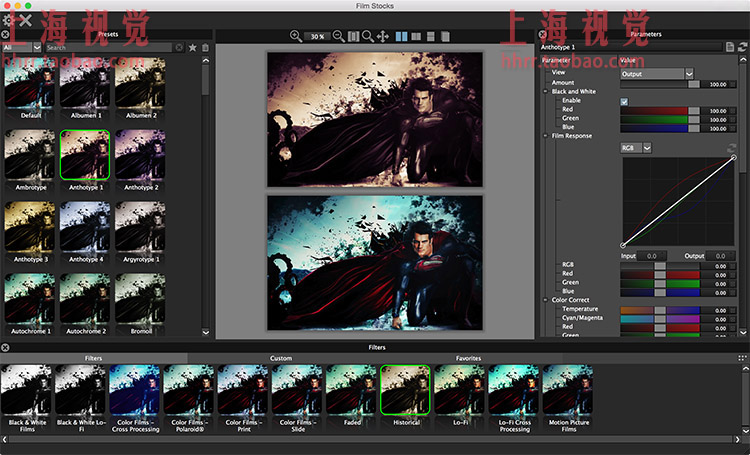Image resolution: width=750 pixels, height=455 pixels.
Task: Clear the preset search field
Action: tap(179, 47)
